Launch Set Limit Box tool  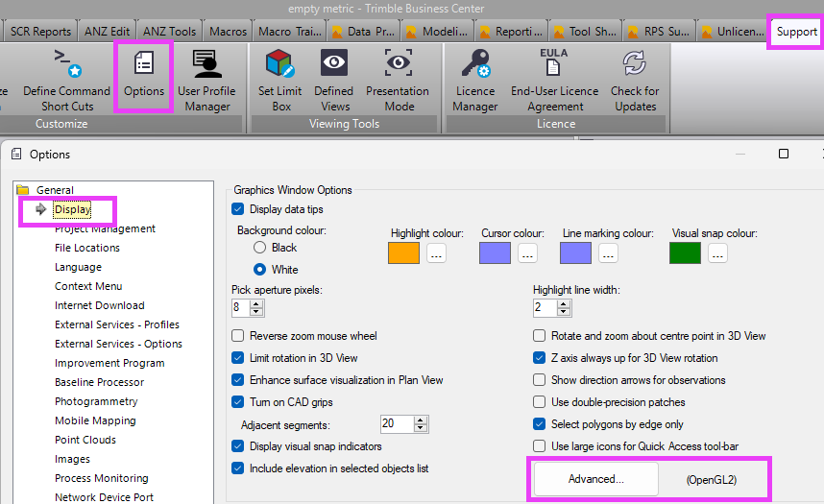279,81
